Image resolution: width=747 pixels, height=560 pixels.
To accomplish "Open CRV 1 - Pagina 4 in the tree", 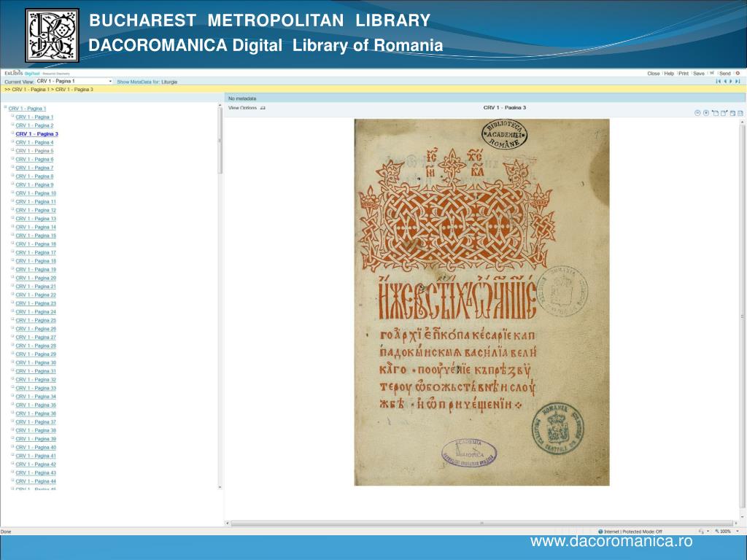I will pos(34,142).
